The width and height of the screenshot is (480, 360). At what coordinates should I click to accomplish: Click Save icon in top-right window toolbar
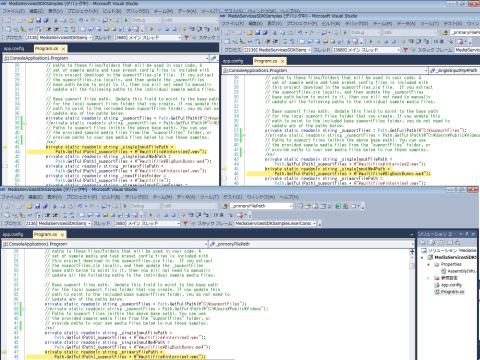pos(257,33)
